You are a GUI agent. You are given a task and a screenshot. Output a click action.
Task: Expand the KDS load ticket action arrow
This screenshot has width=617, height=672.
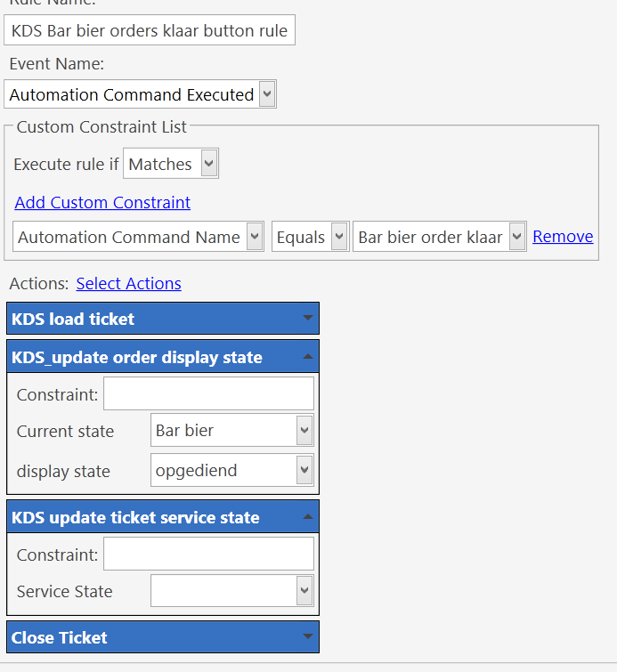(307, 318)
